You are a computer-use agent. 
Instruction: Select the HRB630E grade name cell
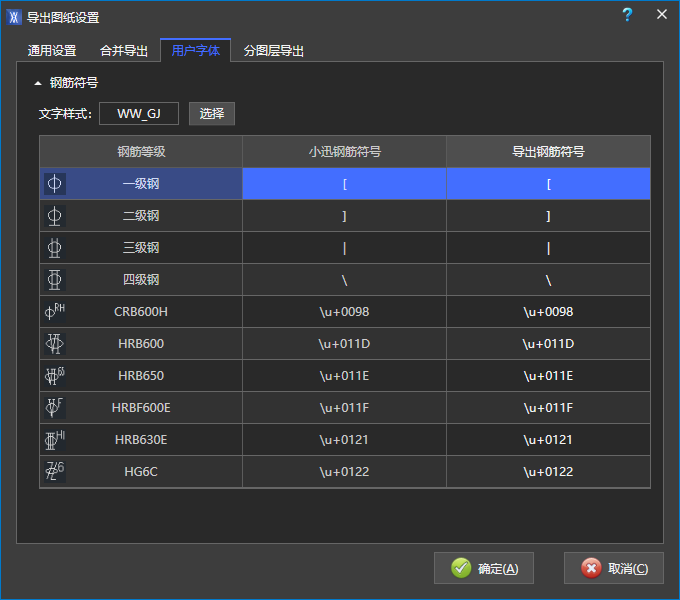141,440
